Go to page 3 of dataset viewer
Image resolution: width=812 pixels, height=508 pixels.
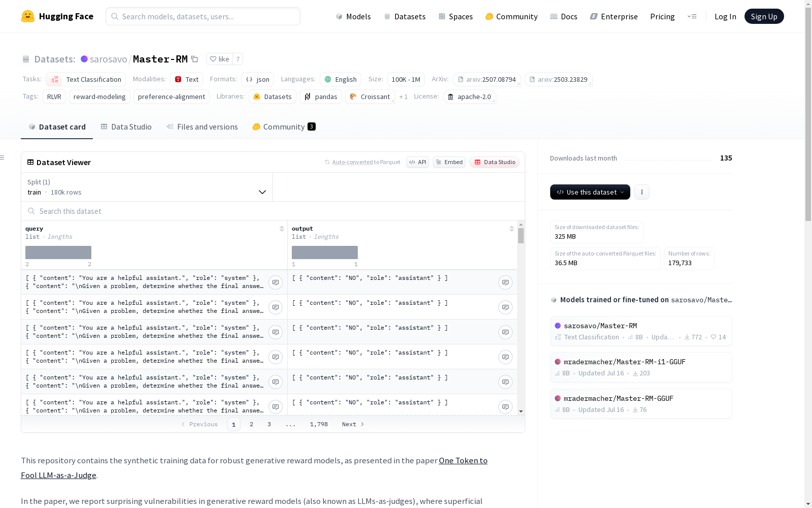coord(269,424)
